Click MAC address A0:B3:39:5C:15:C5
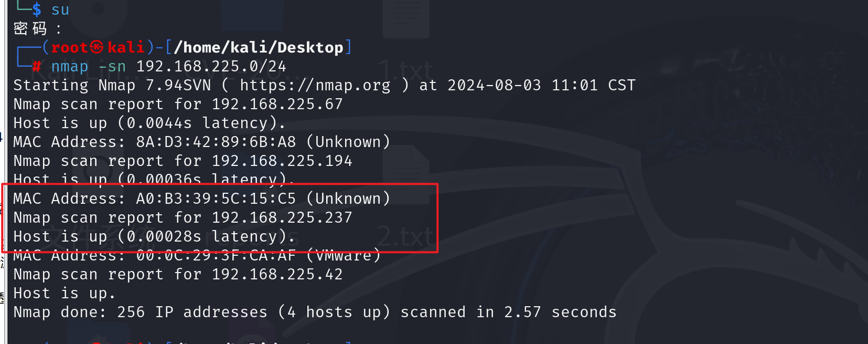Image resolution: width=868 pixels, height=344 pixels. tap(216, 199)
